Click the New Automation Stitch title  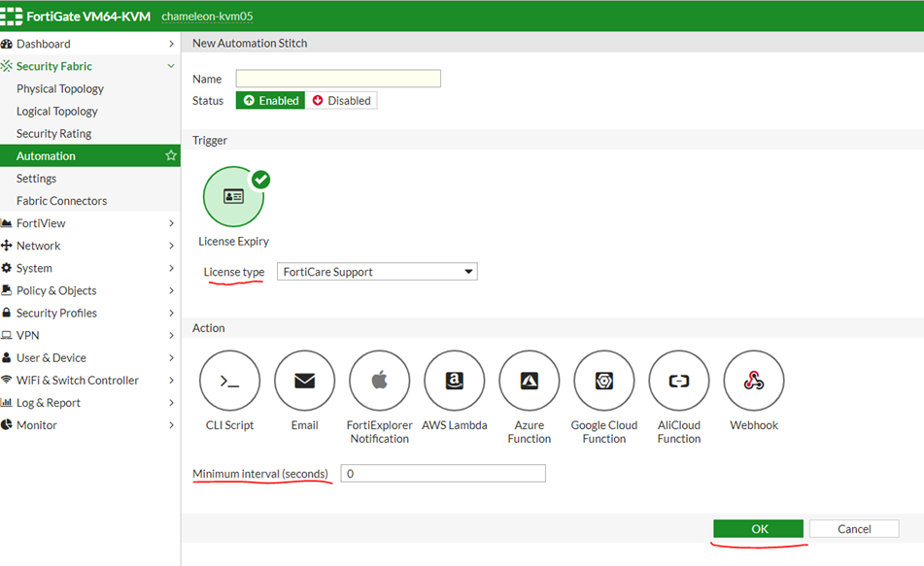coord(250,43)
